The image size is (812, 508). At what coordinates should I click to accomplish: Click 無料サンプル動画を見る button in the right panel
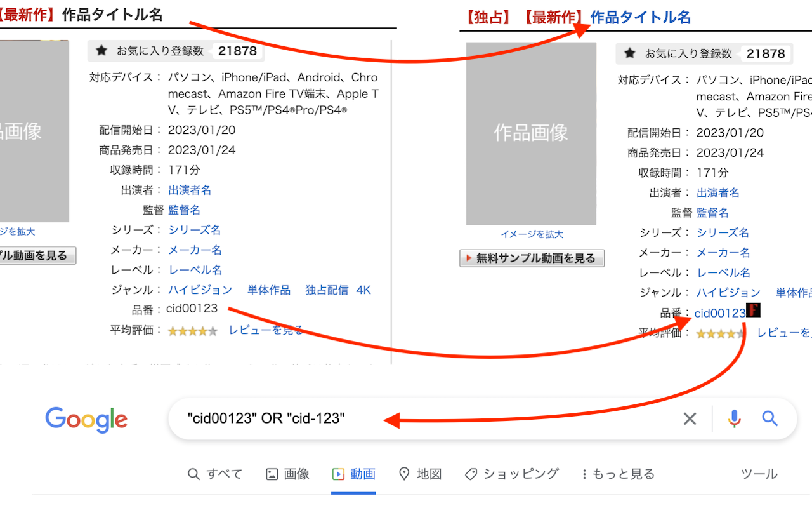tap(532, 258)
